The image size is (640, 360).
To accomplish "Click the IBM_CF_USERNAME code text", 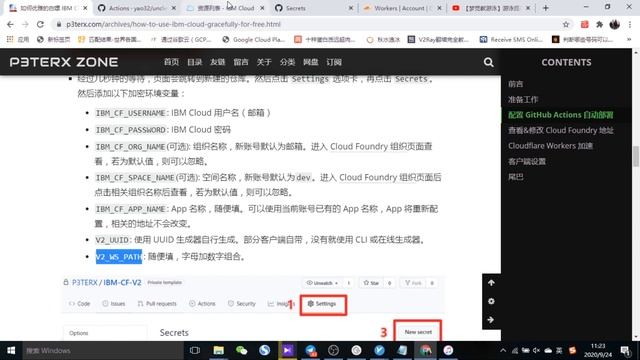I will point(131,113).
